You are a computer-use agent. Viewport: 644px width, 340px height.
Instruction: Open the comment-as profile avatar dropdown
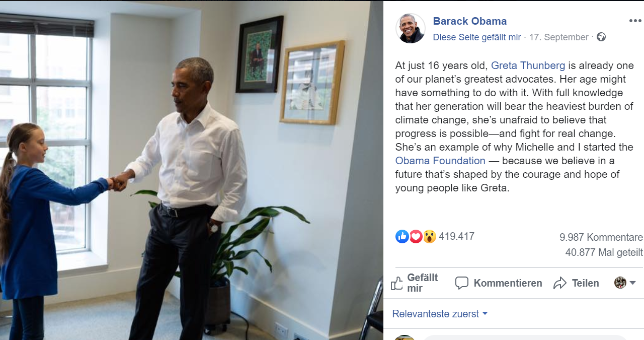pyautogui.click(x=625, y=283)
